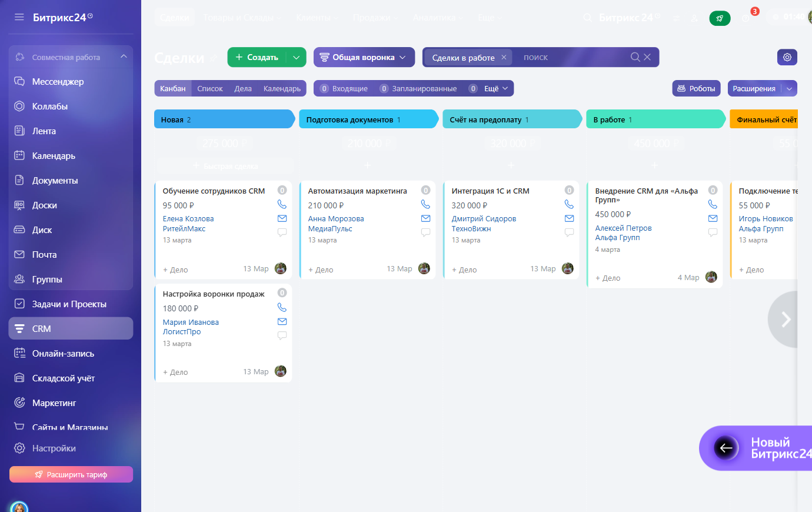Viewport: 812px width, 512px height.
Task: Add activity via + Дело on Настройка воронки продаж
Action: pyautogui.click(x=175, y=372)
